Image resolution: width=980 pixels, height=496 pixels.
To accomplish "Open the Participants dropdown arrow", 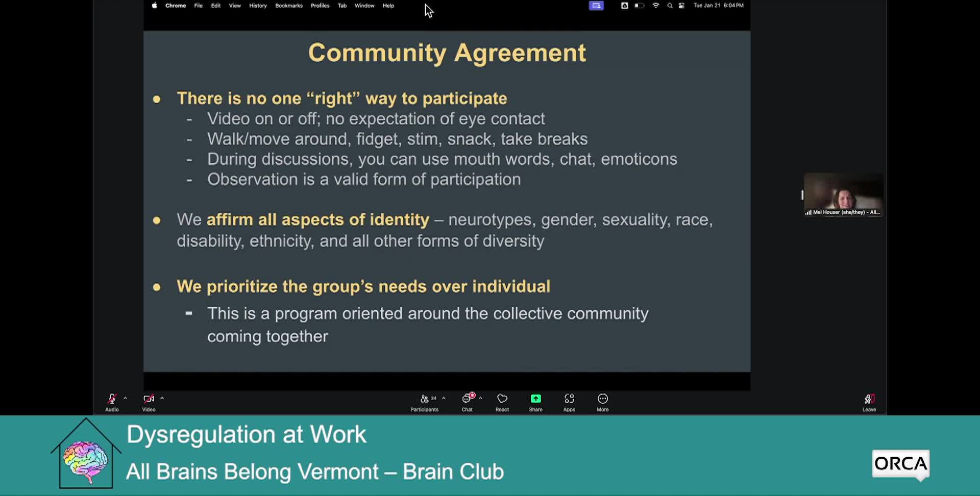I will tap(444, 398).
